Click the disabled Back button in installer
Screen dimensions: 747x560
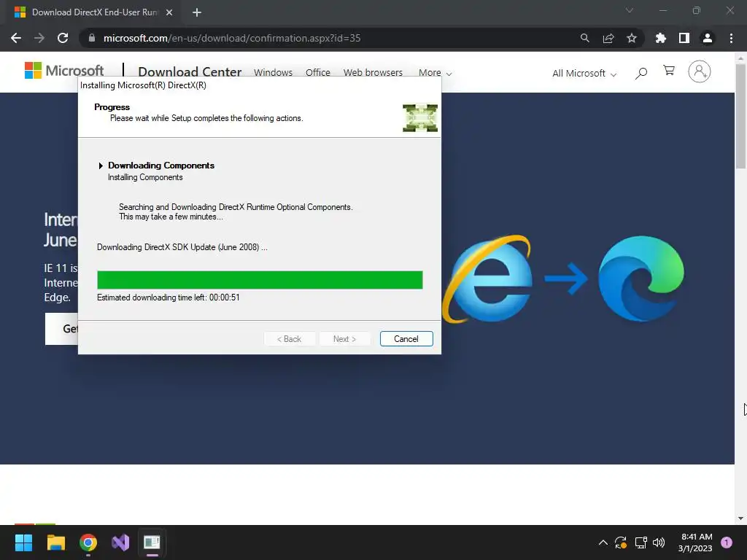[x=289, y=338]
